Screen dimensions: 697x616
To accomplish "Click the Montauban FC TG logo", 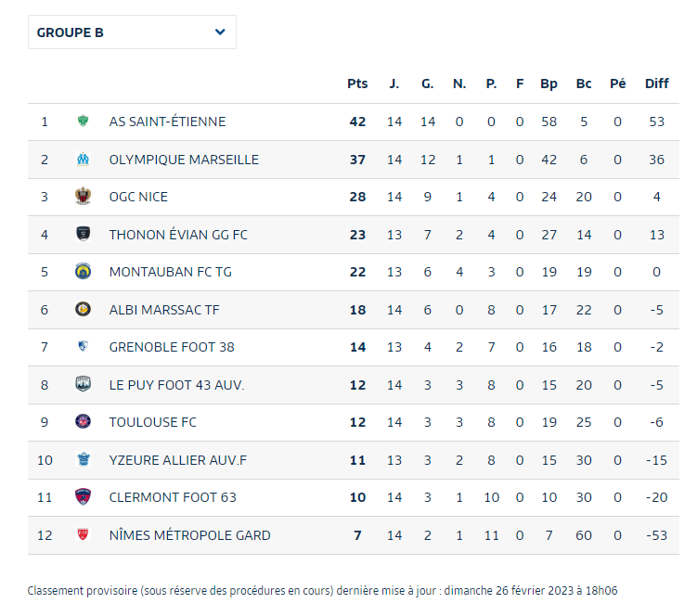I will [83, 272].
